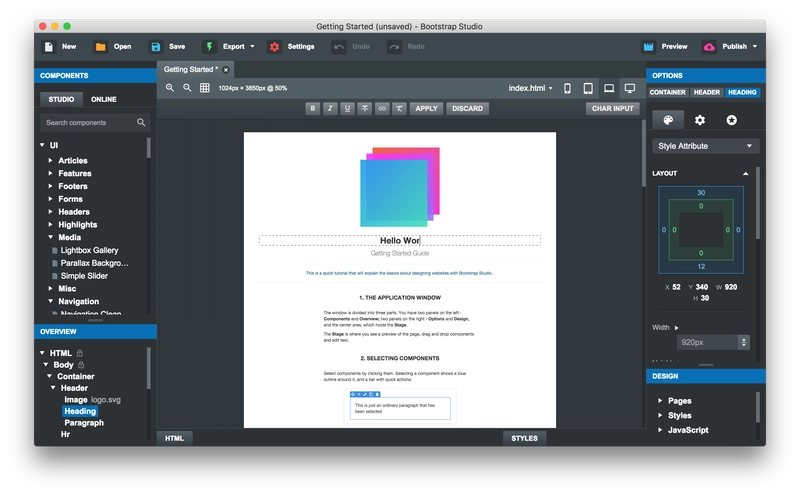800x495 pixels.
Task: Click the New file icon
Action: click(x=49, y=46)
